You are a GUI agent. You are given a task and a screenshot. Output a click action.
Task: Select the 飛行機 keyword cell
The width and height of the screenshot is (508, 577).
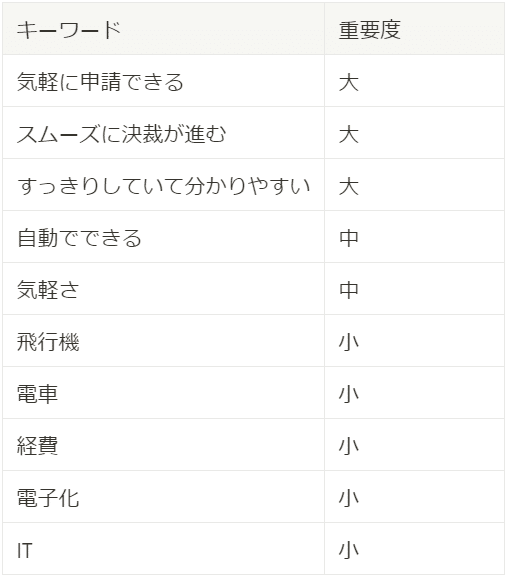point(163,341)
